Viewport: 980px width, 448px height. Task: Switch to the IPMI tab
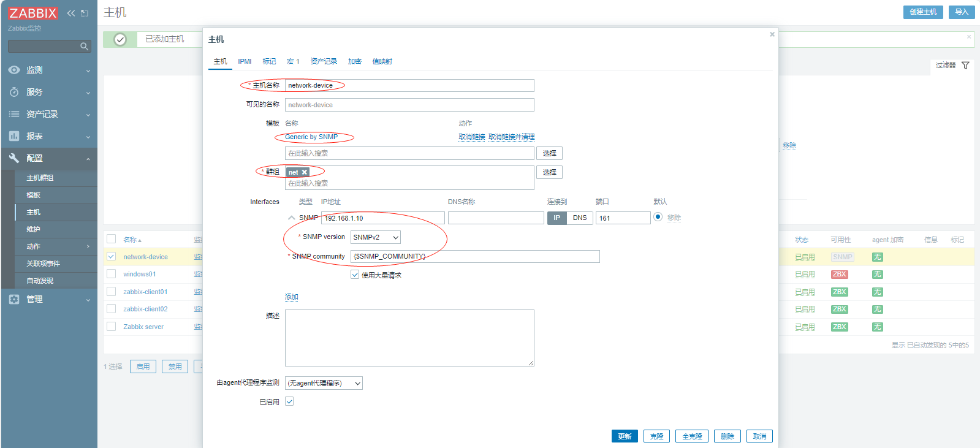click(x=245, y=61)
